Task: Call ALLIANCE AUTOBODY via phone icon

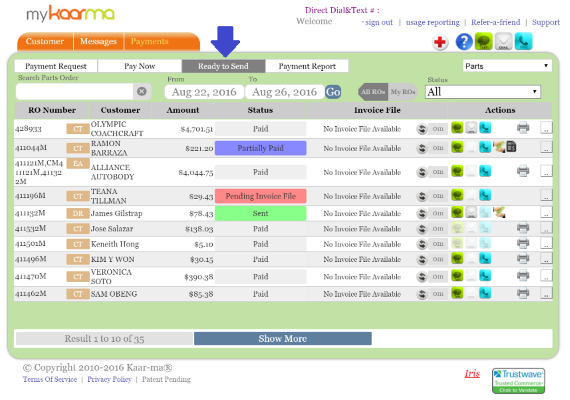Action: tap(485, 171)
